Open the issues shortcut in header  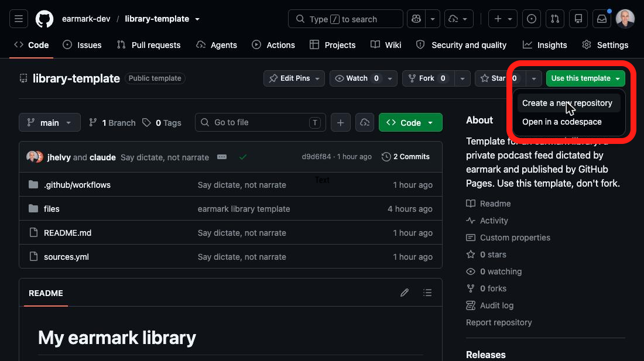click(x=532, y=19)
